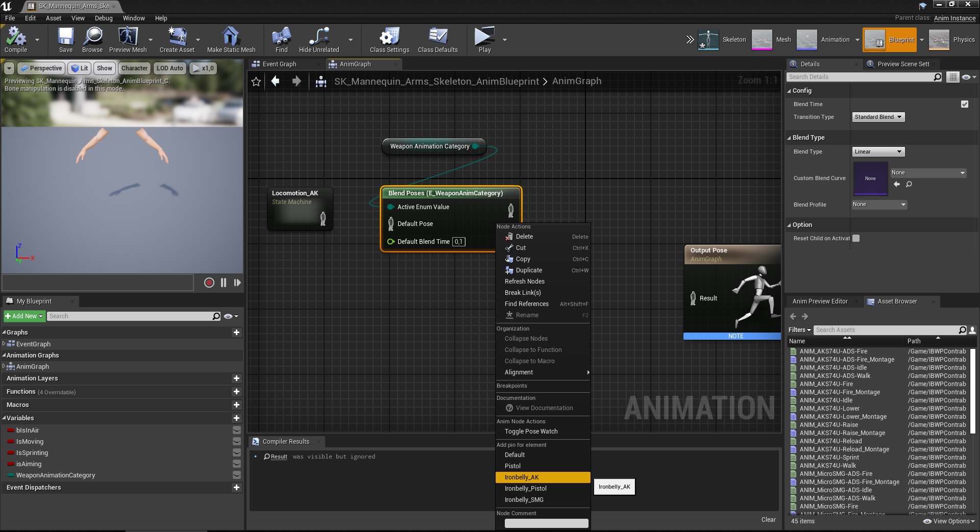The image size is (980, 532).
Task: Click the Custom Blend Curve thumbnail swatch
Action: [x=870, y=179]
